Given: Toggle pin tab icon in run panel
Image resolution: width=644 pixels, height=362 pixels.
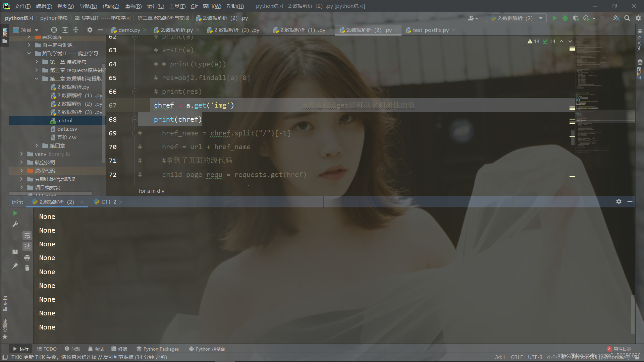Looking at the screenshot, I should (15, 266).
